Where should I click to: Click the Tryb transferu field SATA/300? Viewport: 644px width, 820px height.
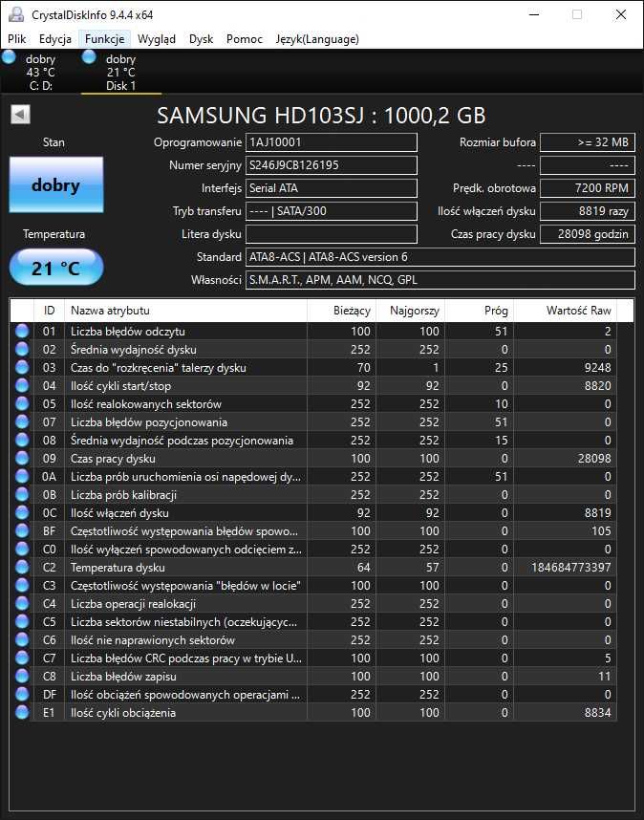click(x=332, y=211)
